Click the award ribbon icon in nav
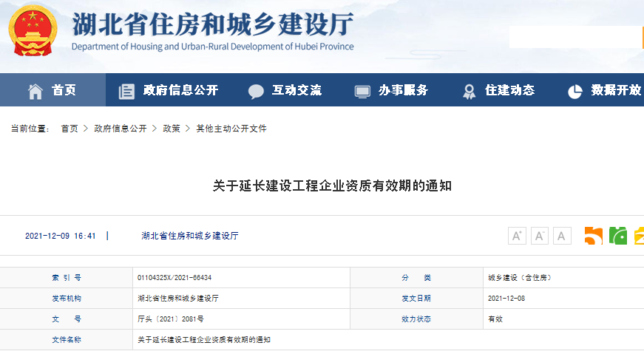Viewport: 644px width, 354px height. pos(469,91)
